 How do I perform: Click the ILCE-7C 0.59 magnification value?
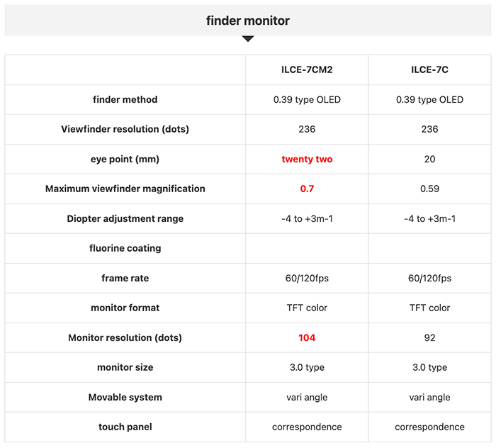coord(429,189)
